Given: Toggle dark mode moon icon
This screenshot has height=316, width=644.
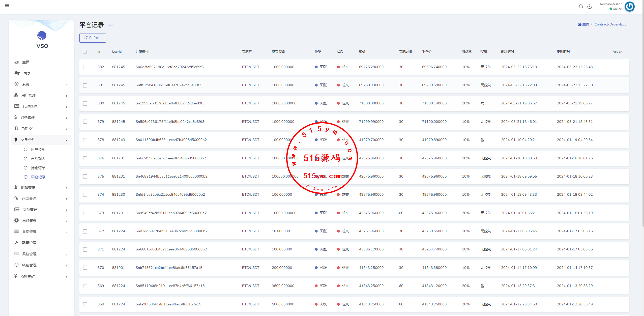Looking at the screenshot, I should (x=590, y=7).
